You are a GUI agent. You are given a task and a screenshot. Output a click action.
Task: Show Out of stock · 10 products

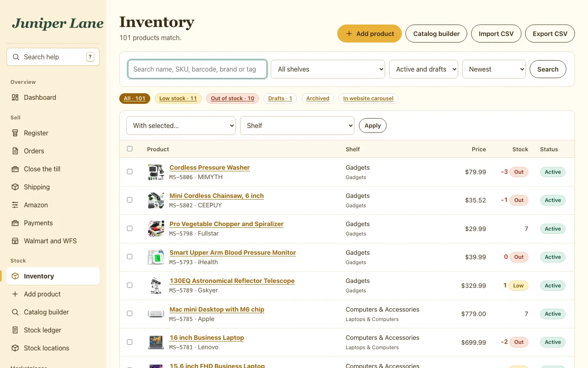click(233, 99)
